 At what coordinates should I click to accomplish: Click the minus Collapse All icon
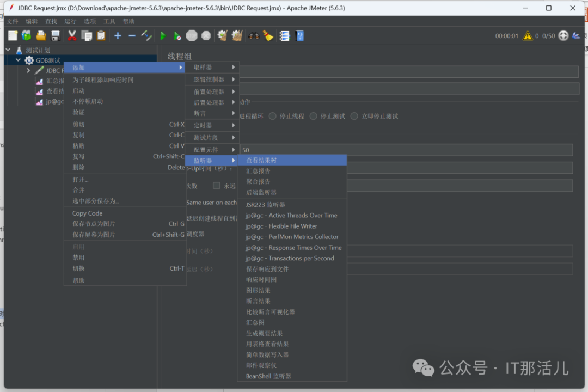point(132,35)
